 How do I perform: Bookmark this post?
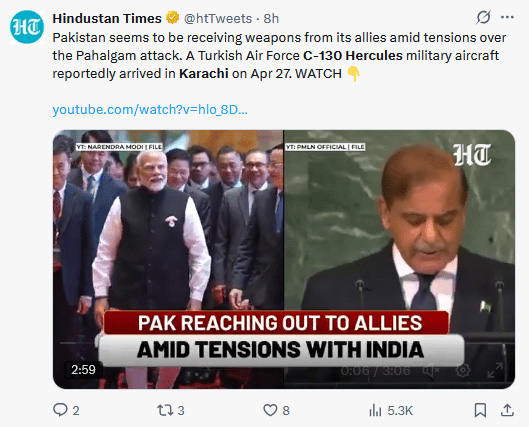(x=480, y=410)
